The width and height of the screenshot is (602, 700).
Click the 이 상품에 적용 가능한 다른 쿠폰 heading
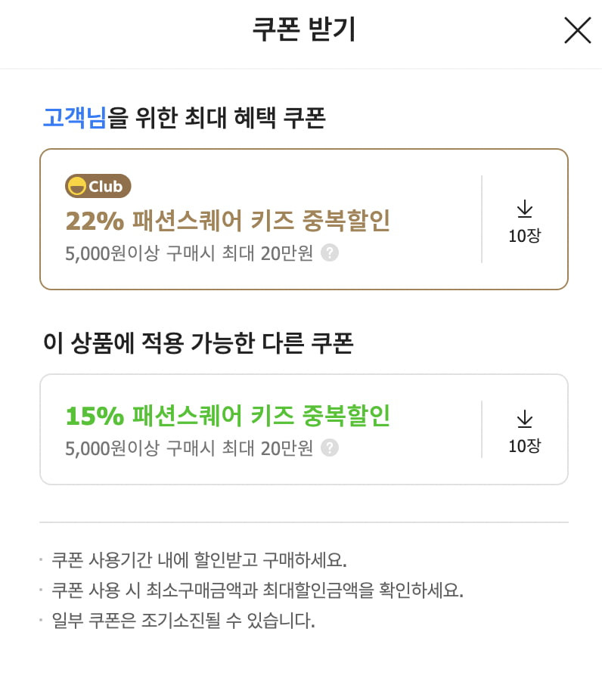tap(198, 343)
